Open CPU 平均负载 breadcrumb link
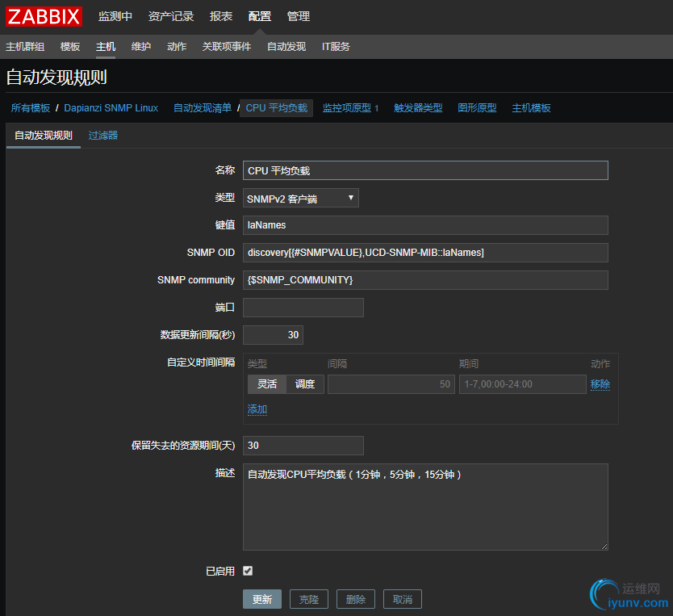 [x=277, y=107]
